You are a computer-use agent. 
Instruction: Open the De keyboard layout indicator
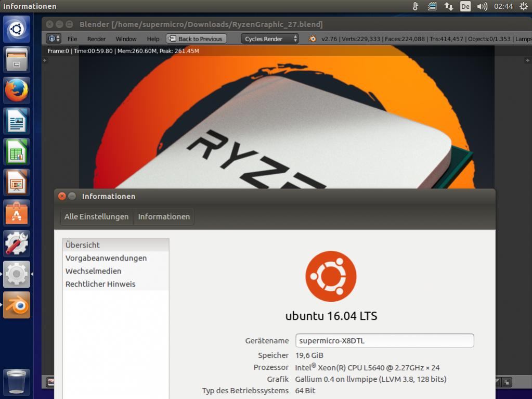click(465, 6)
